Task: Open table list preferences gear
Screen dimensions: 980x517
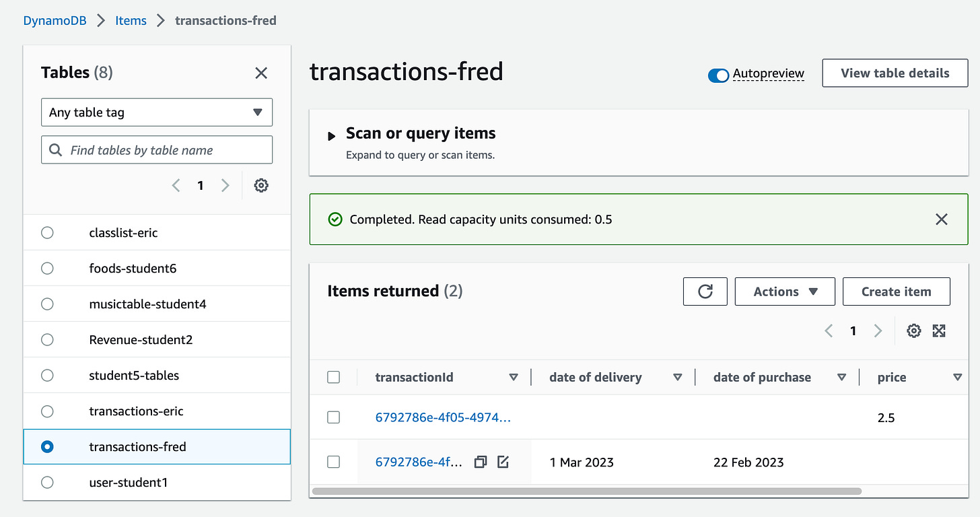Action: (261, 185)
